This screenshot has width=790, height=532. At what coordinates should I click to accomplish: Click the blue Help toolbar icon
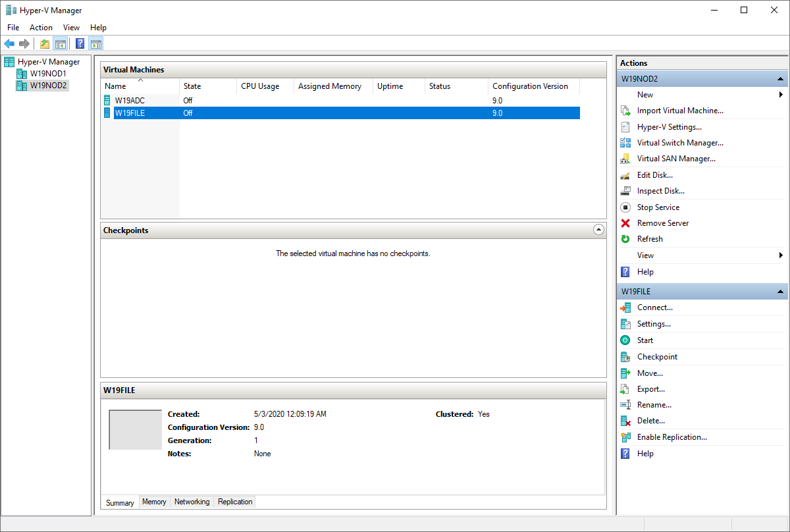click(x=80, y=44)
